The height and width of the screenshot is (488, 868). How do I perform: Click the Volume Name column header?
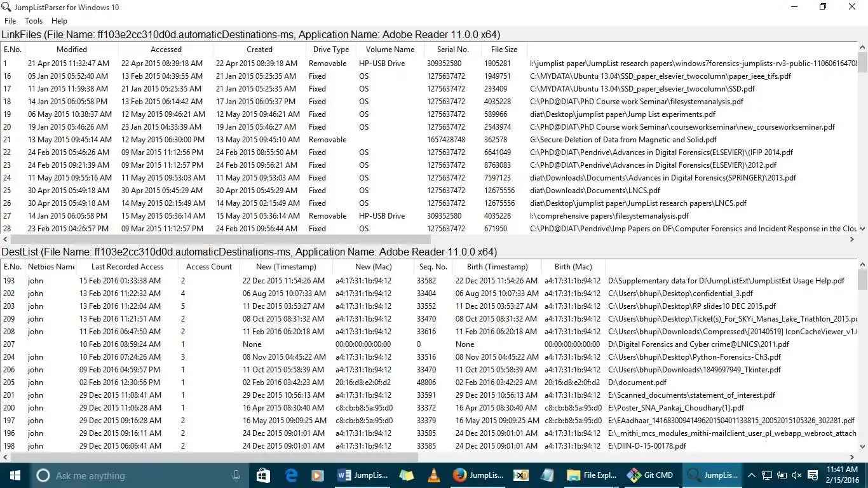click(x=390, y=49)
